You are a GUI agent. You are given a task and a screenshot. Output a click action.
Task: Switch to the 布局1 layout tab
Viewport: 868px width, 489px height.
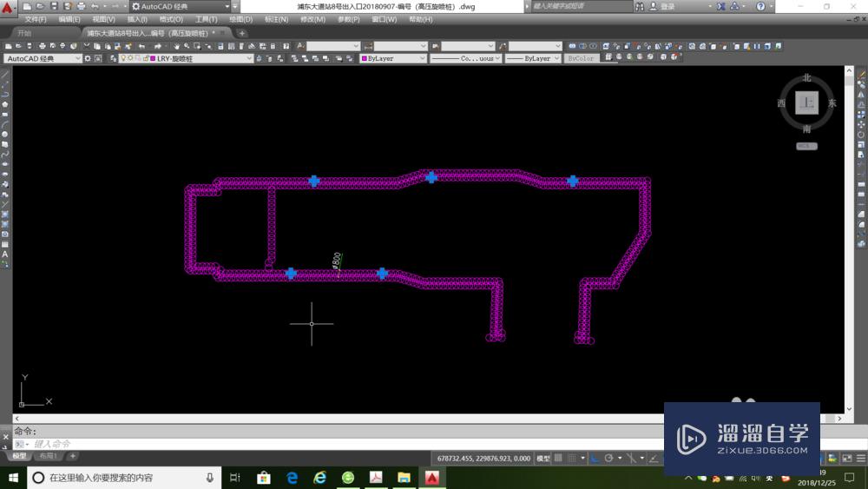(x=48, y=456)
